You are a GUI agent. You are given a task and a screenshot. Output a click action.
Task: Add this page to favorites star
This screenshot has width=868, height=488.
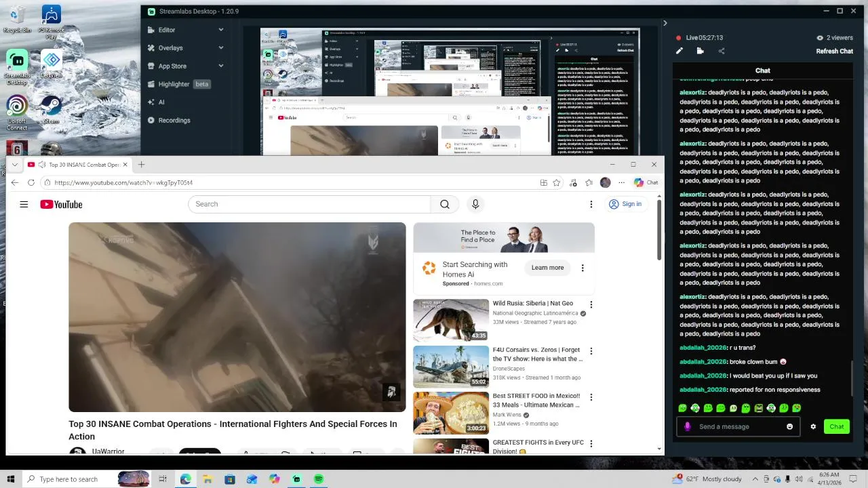point(557,182)
